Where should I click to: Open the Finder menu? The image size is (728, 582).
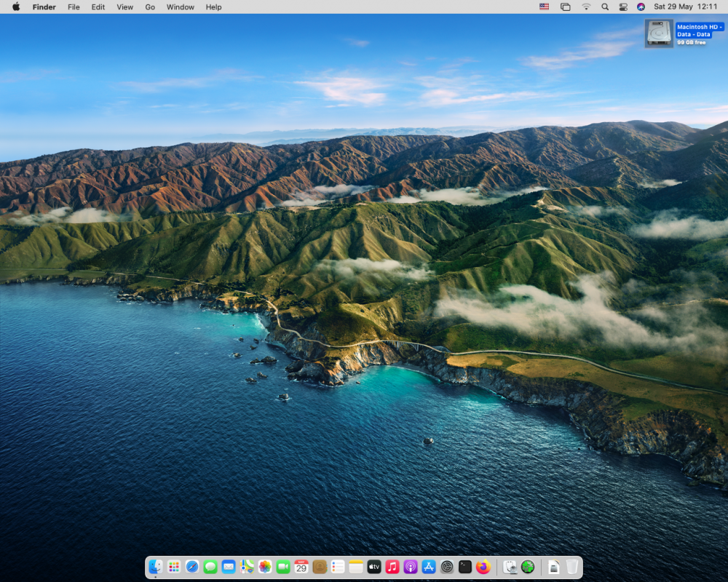(44, 7)
